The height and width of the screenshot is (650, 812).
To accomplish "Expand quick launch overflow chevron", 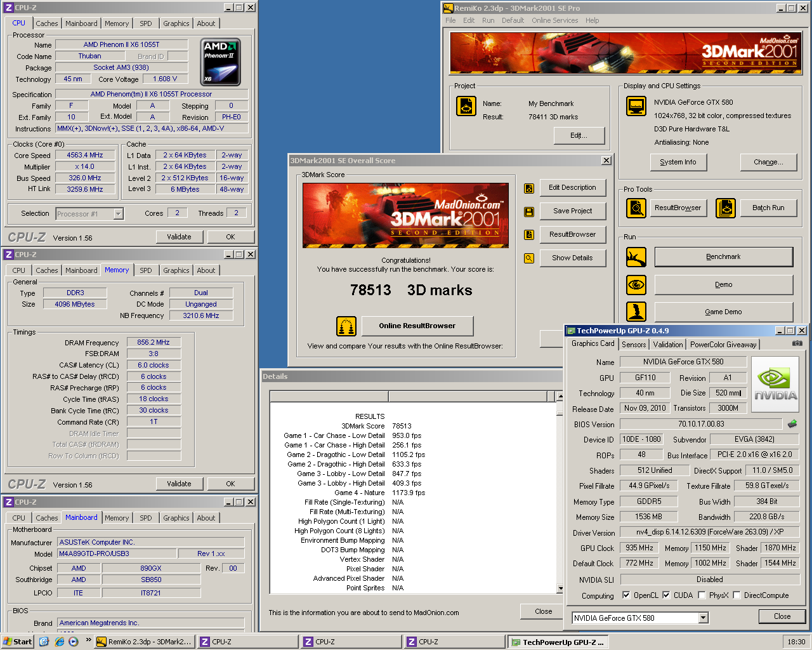I will coord(88,640).
